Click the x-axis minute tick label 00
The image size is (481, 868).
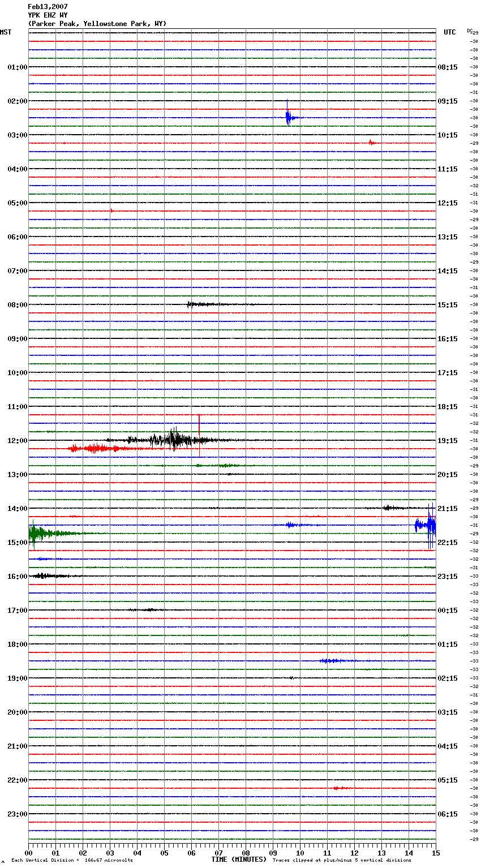click(28, 853)
